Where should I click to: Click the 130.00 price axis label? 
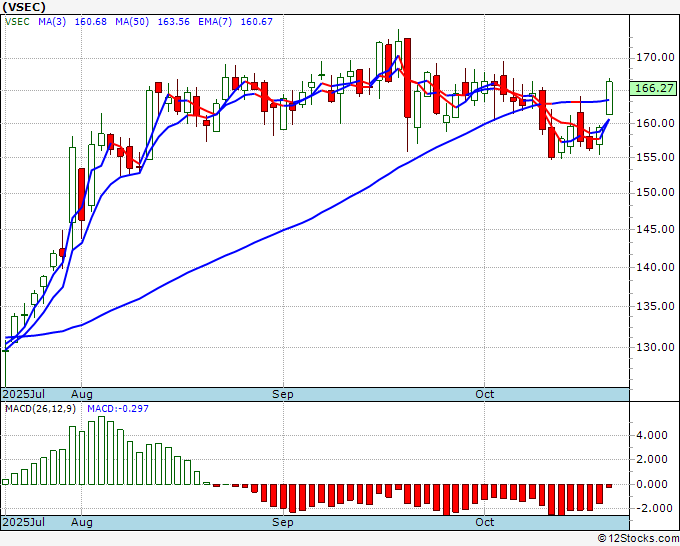point(655,347)
